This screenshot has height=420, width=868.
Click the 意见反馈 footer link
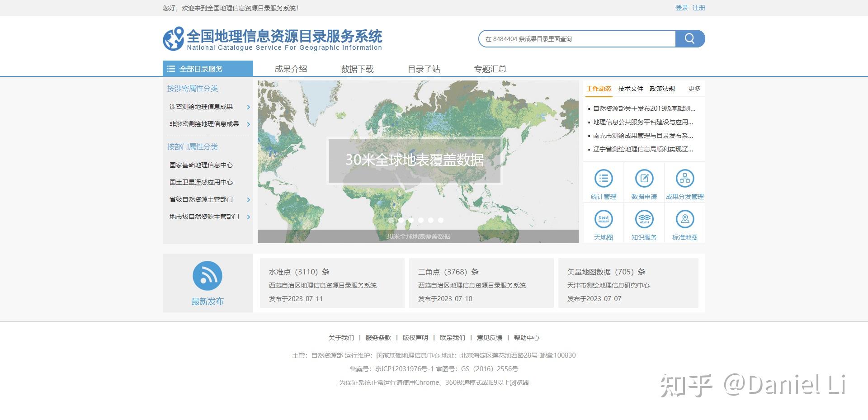(x=490, y=338)
